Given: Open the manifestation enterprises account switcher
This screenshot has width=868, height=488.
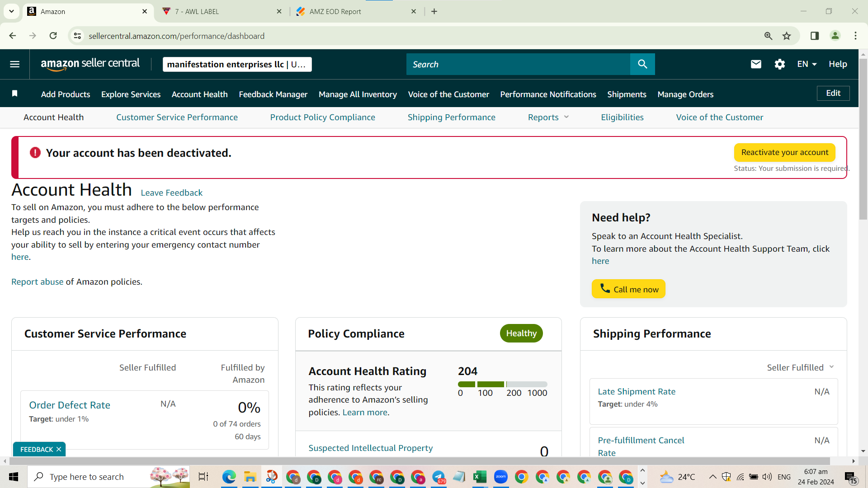Looking at the screenshot, I should click(237, 64).
